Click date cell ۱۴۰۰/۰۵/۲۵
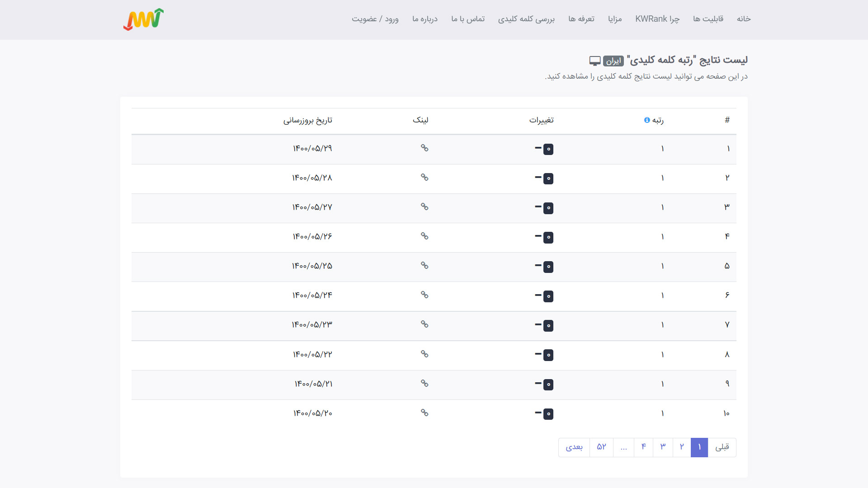Viewport: 868px width, 488px height. click(312, 266)
